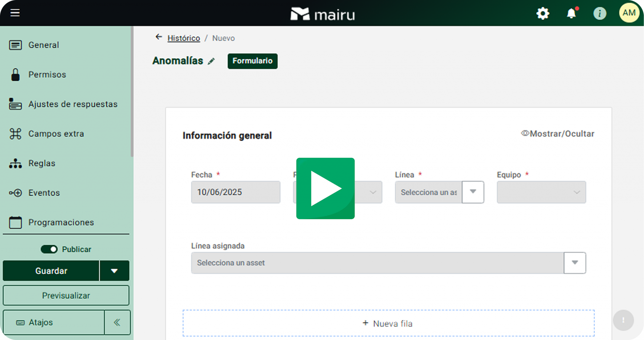Collapse the sidebar with double chevron
The width and height of the screenshot is (644, 340).
point(117,322)
